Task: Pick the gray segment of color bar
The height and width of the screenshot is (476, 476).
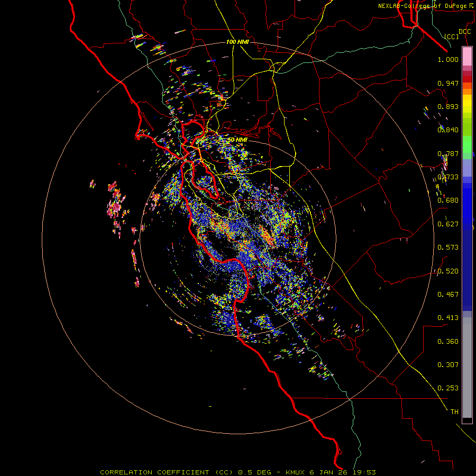Action: (467, 368)
